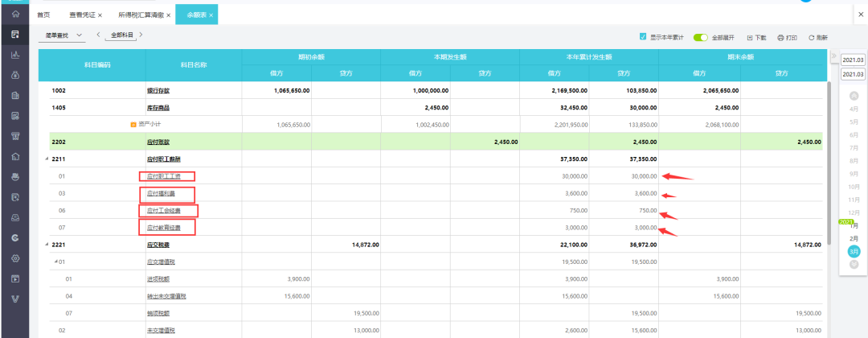Click the top-right X close button
Screen dimensions: 868x338
[x=859, y=15]
